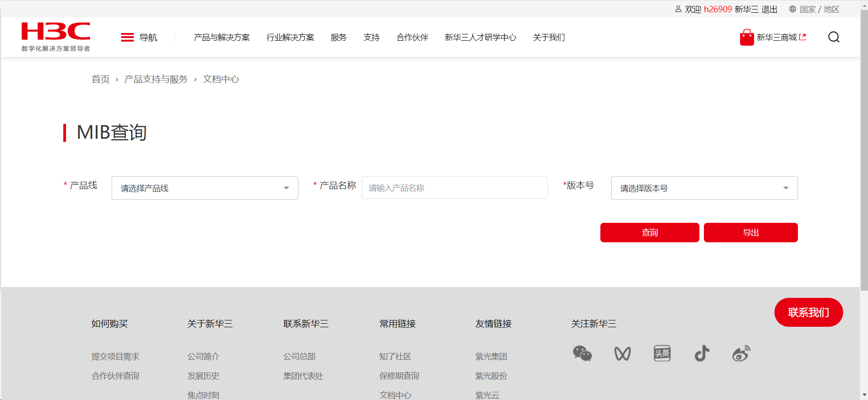Click the h26909 username link
Image resolution: width=868 pixels, height=400 pixels.
(718, 9)
